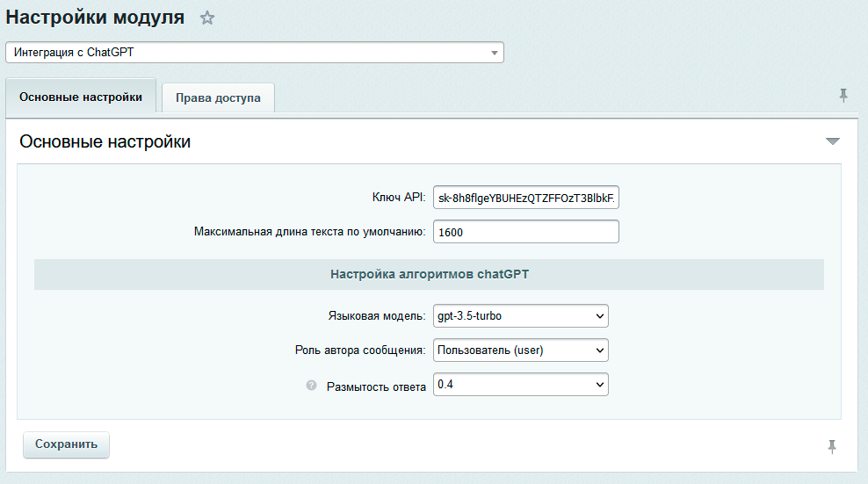868x484 pixels.
Task: Open the Интеграция с ChatGPT module dropdown
Action: pyautogui.click(x=255, y=52)
